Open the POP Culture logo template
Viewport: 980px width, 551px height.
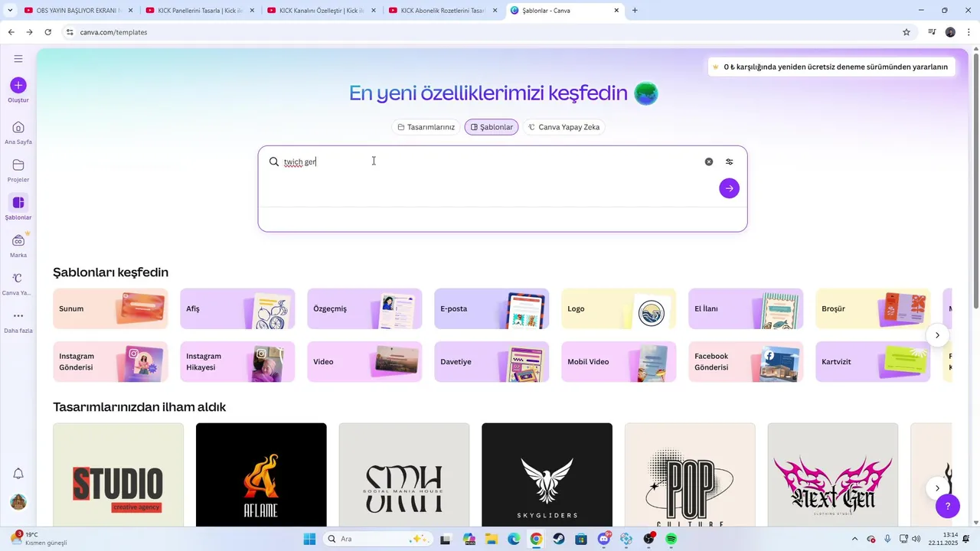(x=690, y=474)
